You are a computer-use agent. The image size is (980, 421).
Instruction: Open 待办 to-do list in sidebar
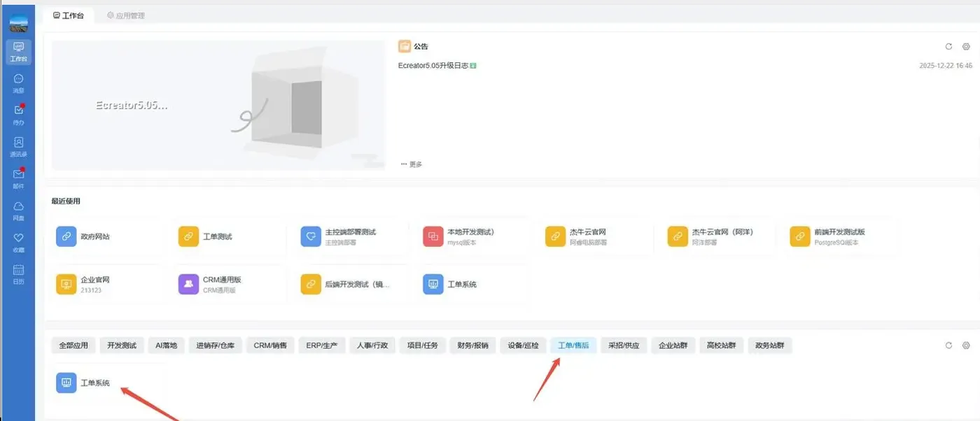[x=18, y=115]
